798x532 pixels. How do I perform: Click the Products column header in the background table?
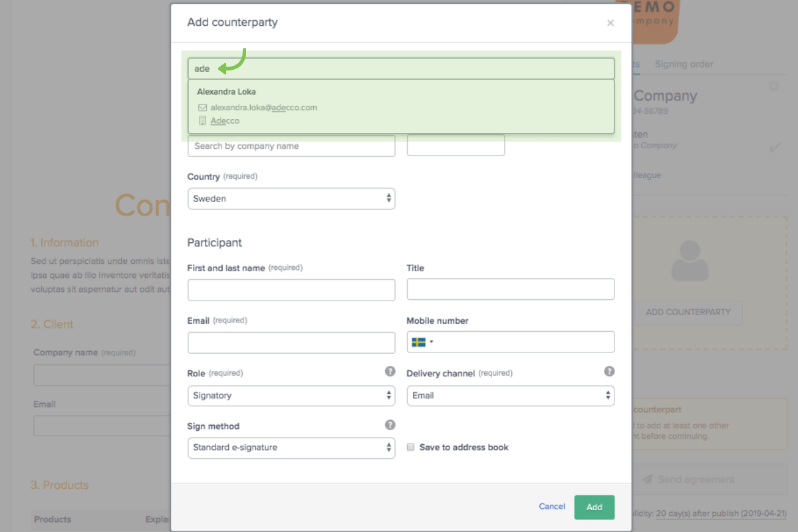[53, 519]
